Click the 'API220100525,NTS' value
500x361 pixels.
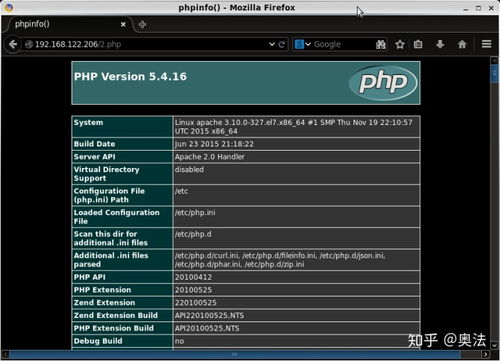click(x=209, y=315)
